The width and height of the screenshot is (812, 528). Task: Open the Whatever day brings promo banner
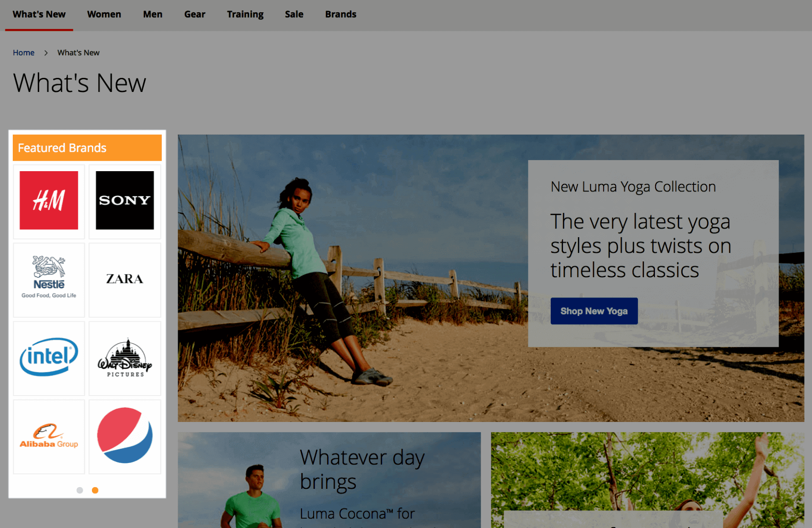click(x=329, y=480)
